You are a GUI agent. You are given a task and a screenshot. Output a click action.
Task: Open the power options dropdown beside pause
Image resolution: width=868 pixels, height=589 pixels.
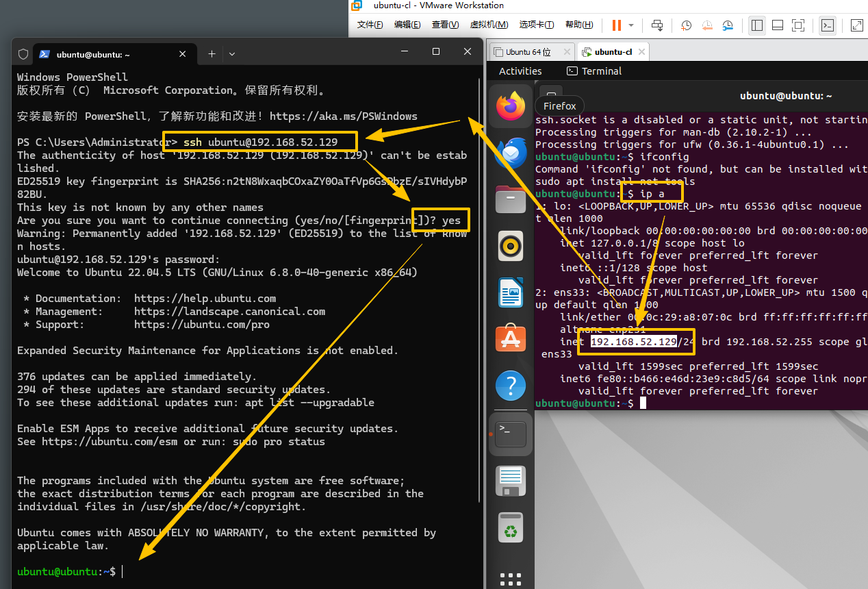pyautogui.click(x=631, y=25)
